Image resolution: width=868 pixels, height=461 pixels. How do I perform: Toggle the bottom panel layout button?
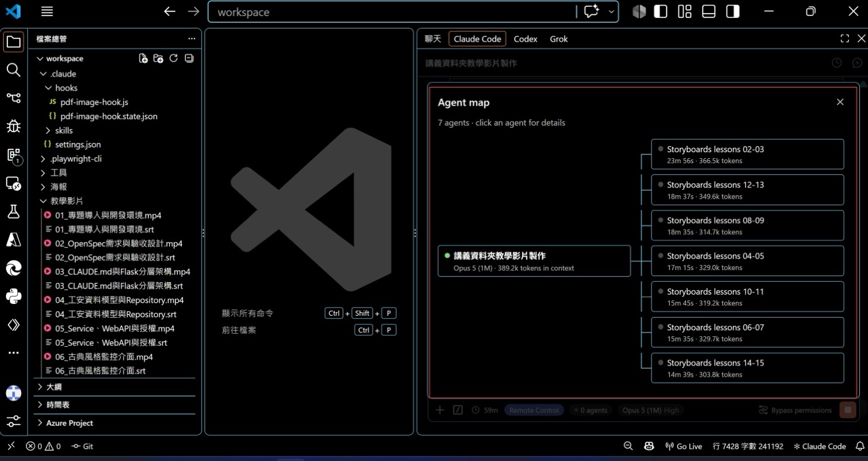(x=709, y=12)
